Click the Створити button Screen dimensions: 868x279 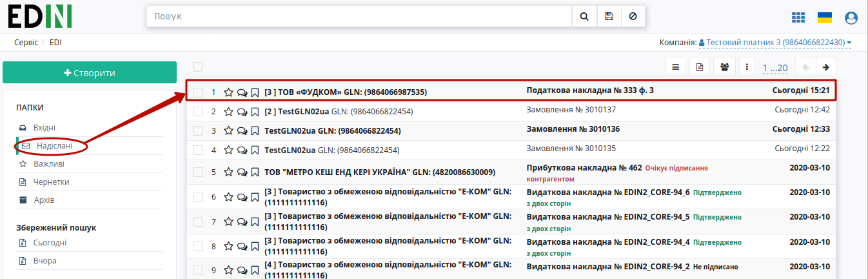click(x=90, y=72)
